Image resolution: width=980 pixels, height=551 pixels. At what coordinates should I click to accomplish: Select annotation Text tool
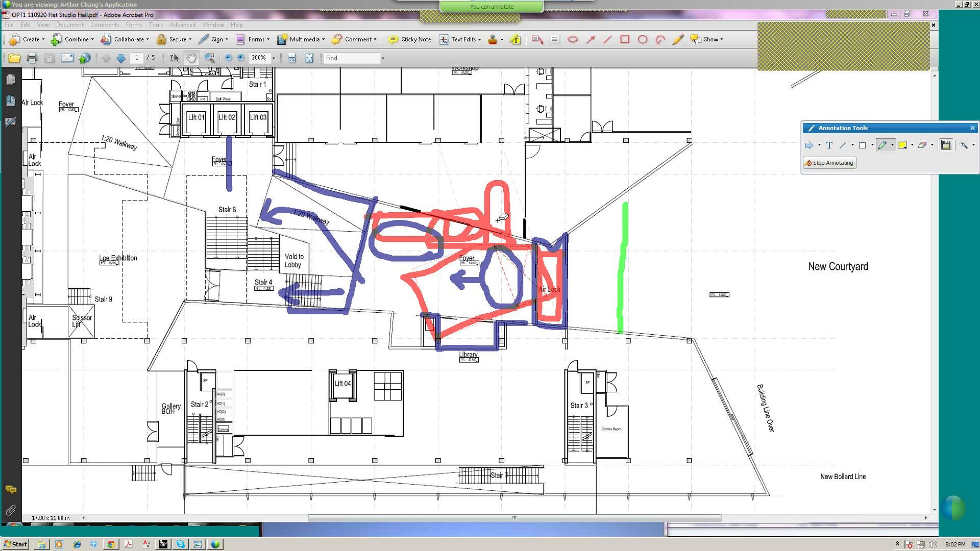[x=829, y=145]
